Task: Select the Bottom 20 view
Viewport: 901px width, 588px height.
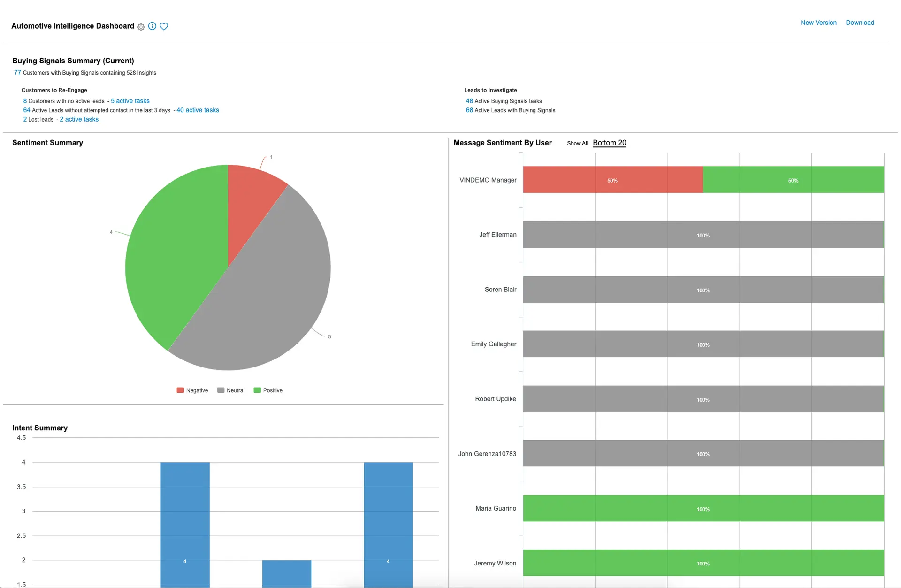Action: [609, 143]
